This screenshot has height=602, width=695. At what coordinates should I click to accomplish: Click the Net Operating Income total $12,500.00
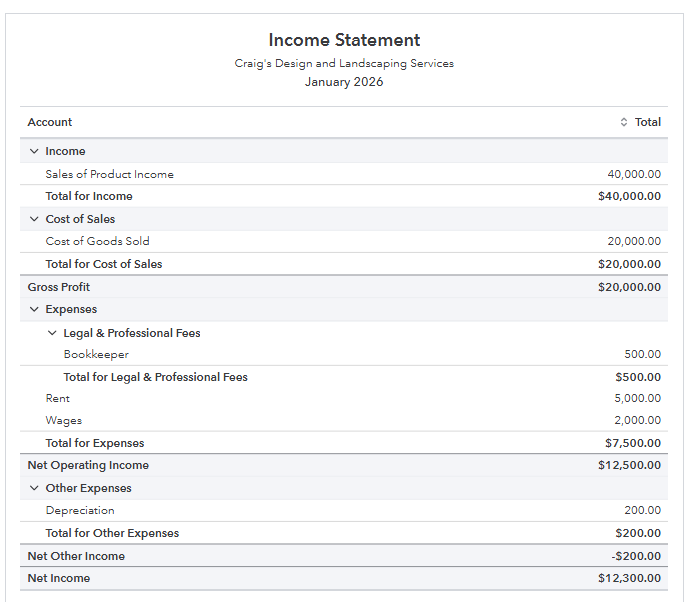629,465
